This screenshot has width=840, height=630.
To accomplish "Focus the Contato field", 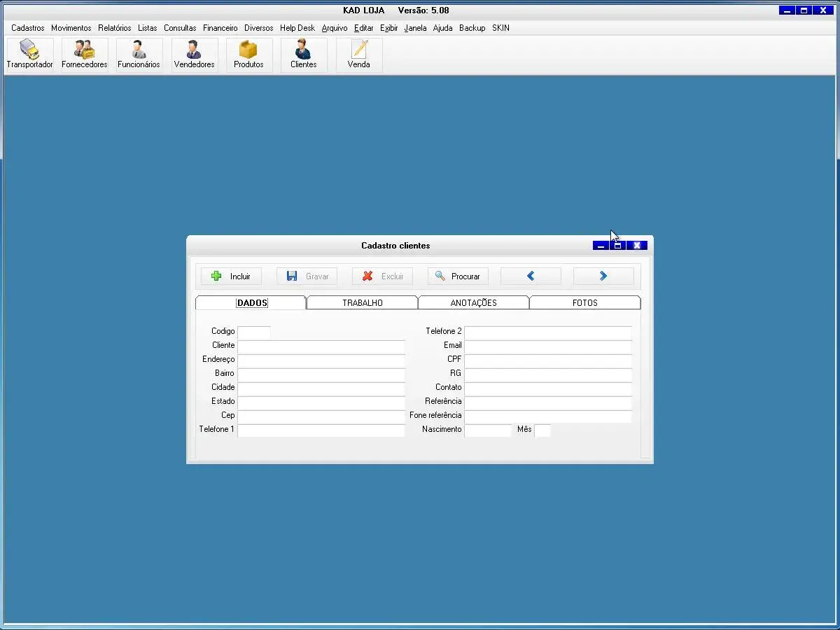I will point(548,388).
